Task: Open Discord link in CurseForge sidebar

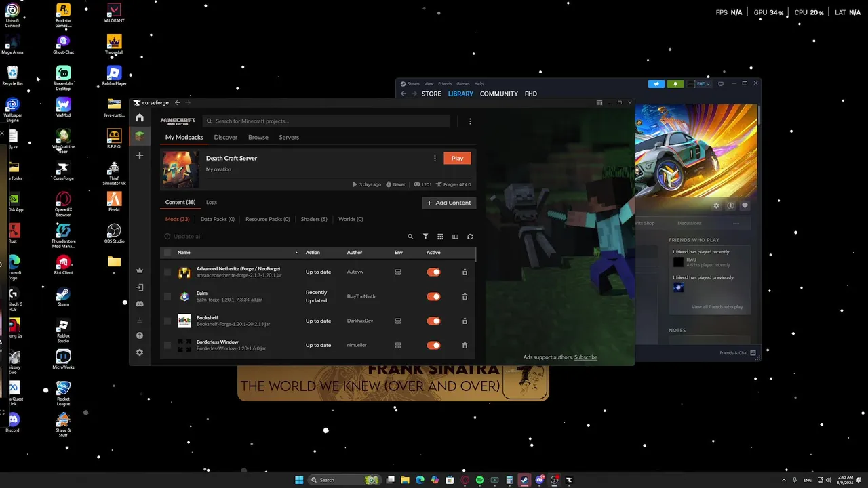Action: click(x=140, y=304)
